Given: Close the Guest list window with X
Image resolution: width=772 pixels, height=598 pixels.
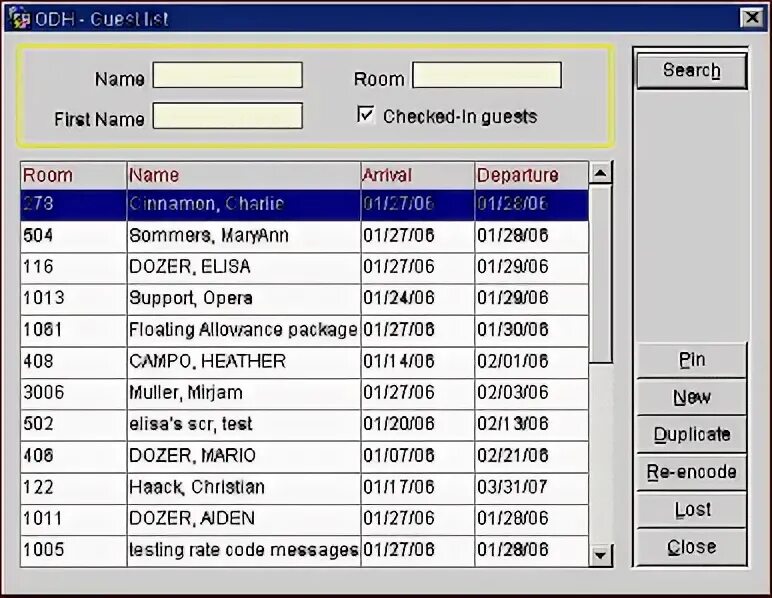Looking at the screenshot, I should (751, 18).
